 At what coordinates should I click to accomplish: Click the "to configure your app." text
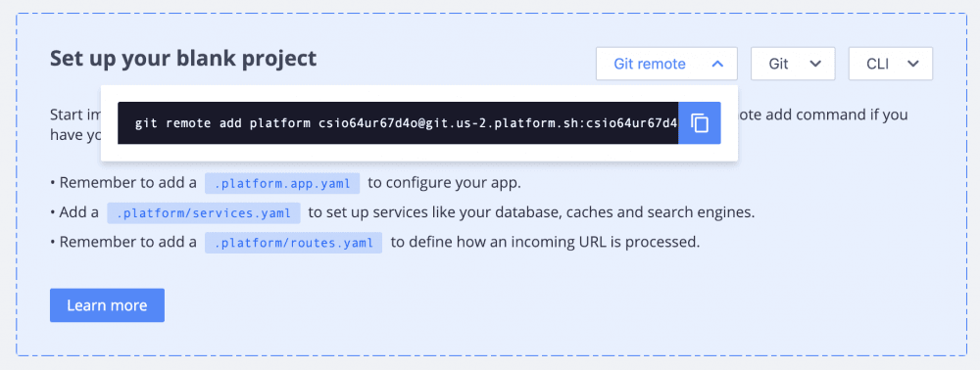pyautogui.click(x=444, y=183)
